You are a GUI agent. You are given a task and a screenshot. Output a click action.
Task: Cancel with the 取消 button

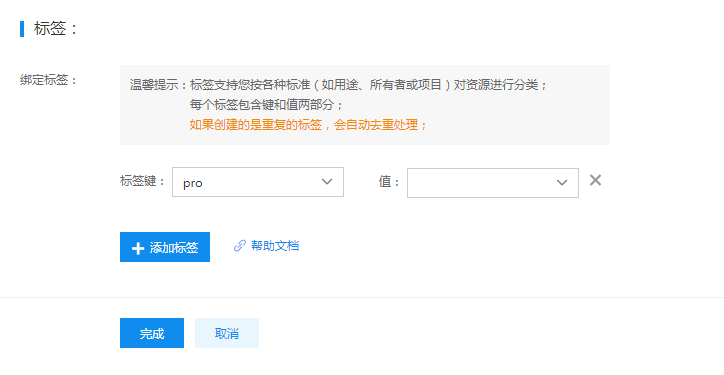(x=227, y=333)
